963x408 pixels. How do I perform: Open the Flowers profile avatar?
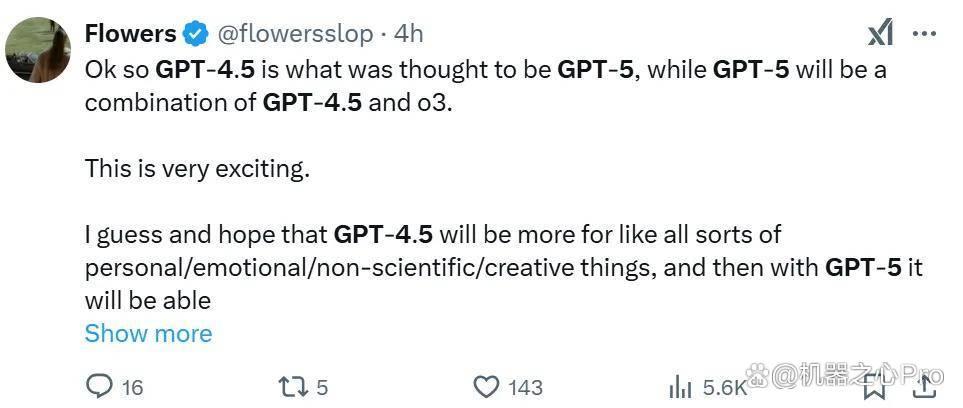point(38,50)
